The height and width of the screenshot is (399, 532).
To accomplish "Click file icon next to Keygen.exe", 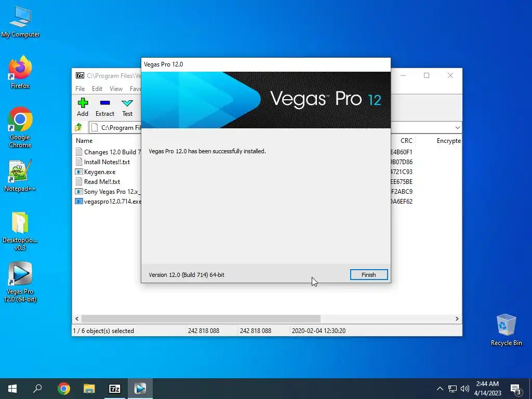I will coord(79,171).
